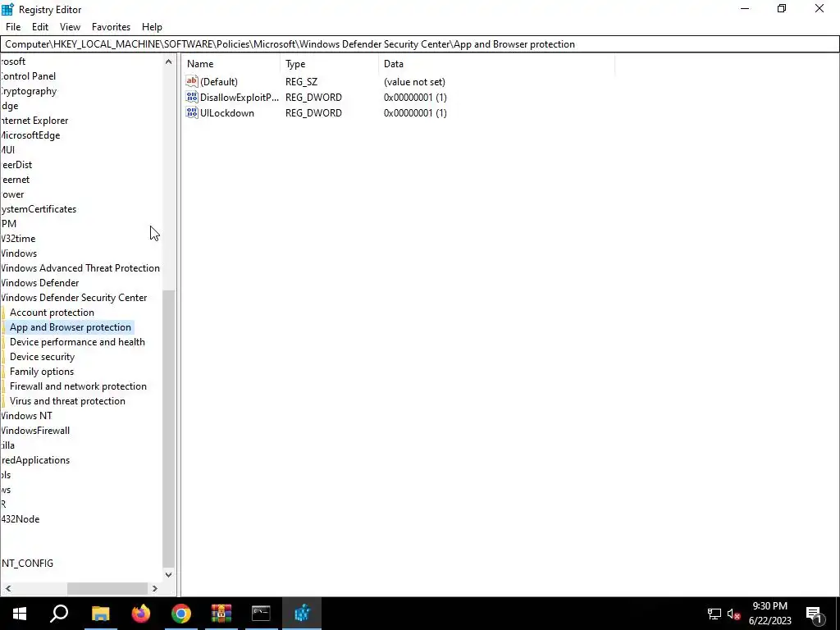Open the Help menu

(x=152, y=27)
